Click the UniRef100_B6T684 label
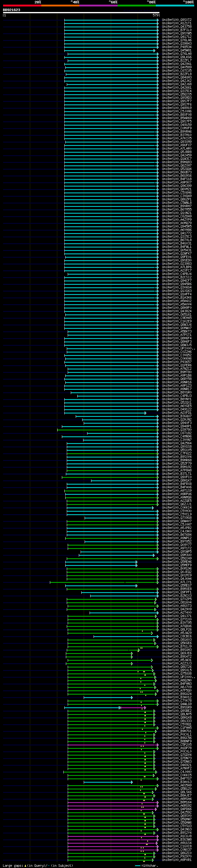 177,535
